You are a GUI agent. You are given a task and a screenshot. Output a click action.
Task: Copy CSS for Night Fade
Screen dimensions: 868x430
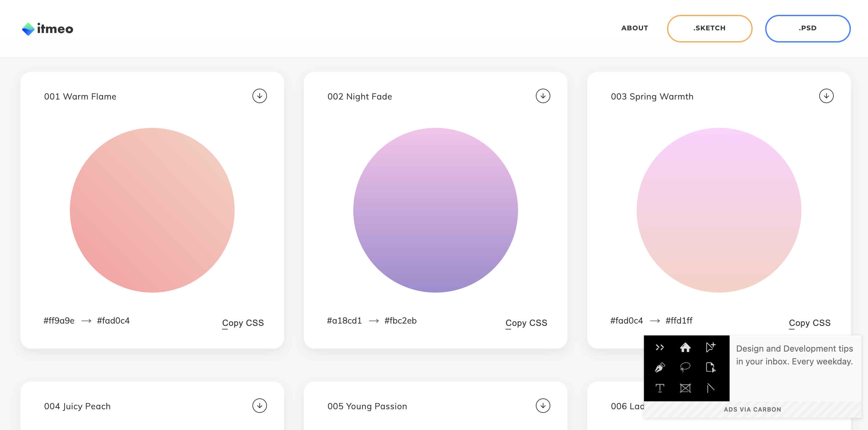tap(526, 323)
